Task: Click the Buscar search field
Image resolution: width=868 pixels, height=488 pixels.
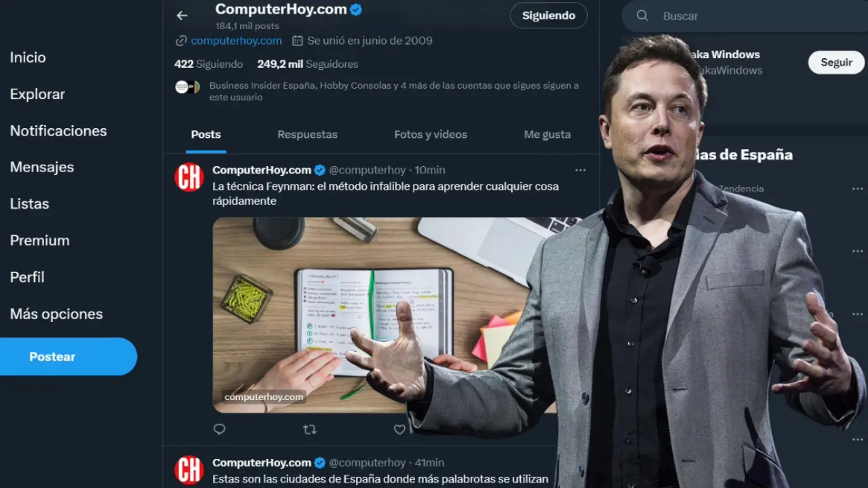Action: tap(746, 16)
